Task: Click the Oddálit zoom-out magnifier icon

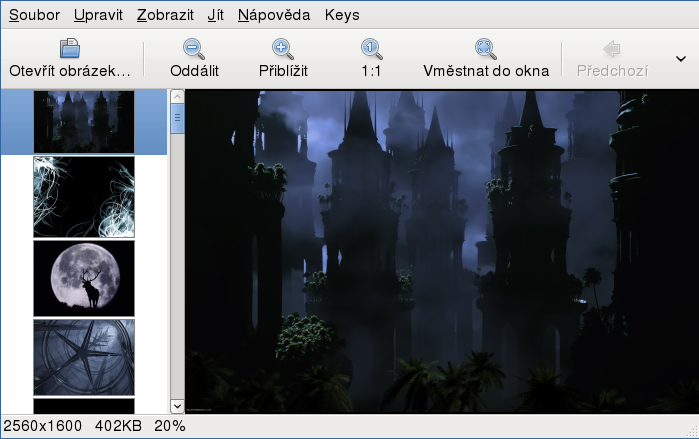Action: click(194, 48)
